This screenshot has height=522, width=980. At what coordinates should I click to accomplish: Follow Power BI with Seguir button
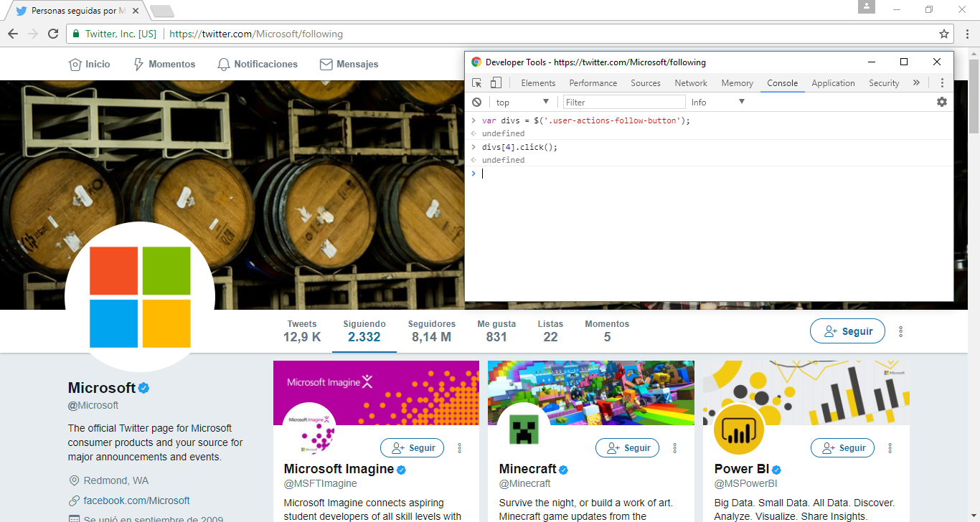point(842,448)
